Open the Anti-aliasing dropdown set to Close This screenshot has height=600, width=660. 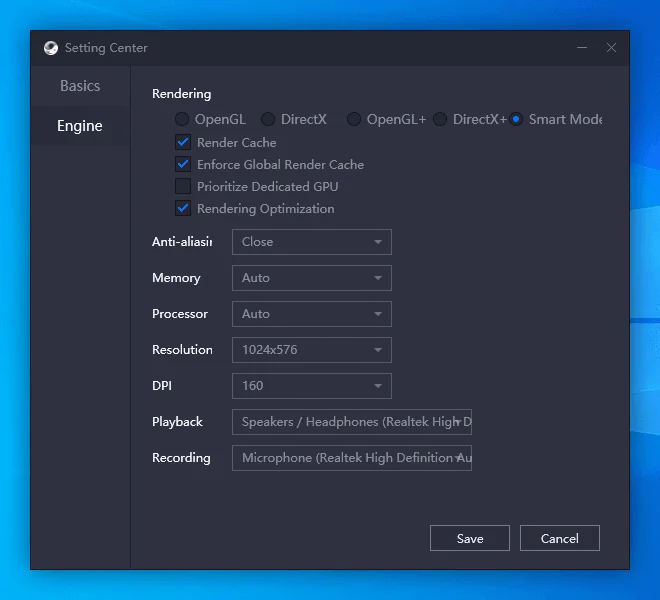click(x=312, y=242)
